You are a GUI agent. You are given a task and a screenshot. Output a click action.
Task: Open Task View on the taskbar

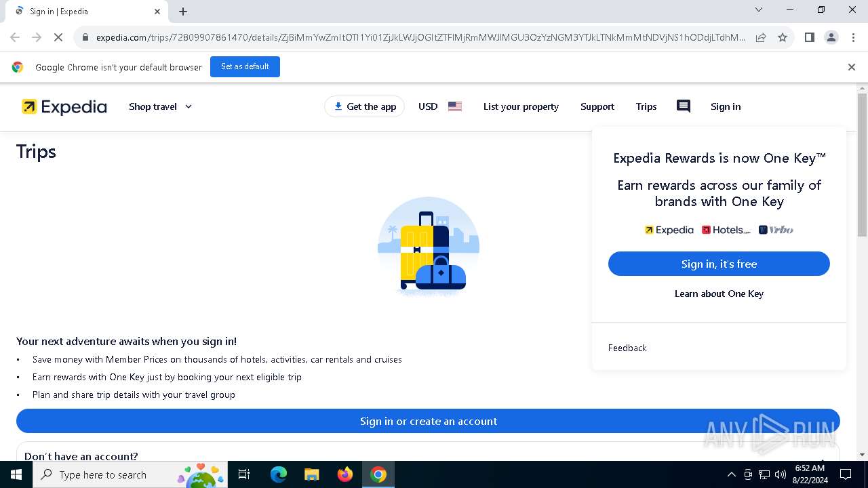244,474
